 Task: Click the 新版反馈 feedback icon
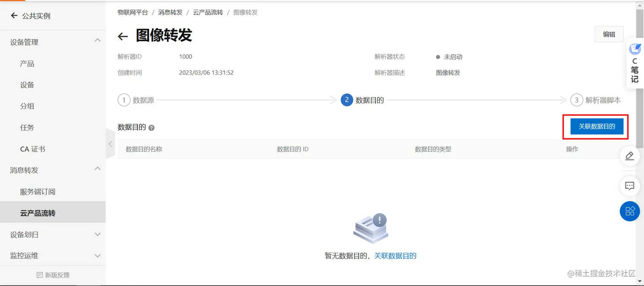[40, 275]
